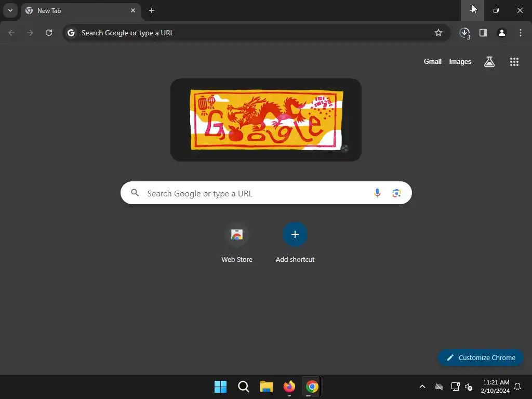Click the OneDrive cloud tray icon
Screen dimensions: 532x399
(439, 387)
